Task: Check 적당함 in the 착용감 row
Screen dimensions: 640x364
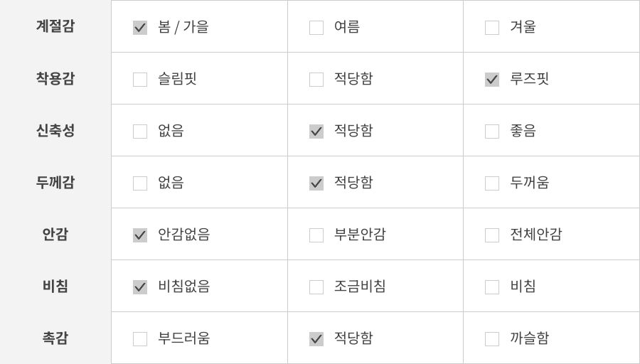Action: 316,80
